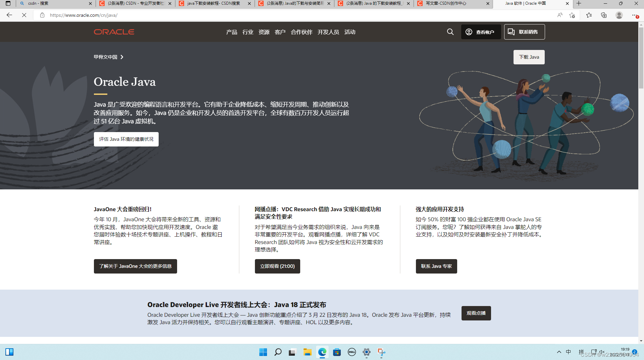Click Microsoft Edge taskbar icon
This screenshot has width=644, height=360.
pos(322,352)
